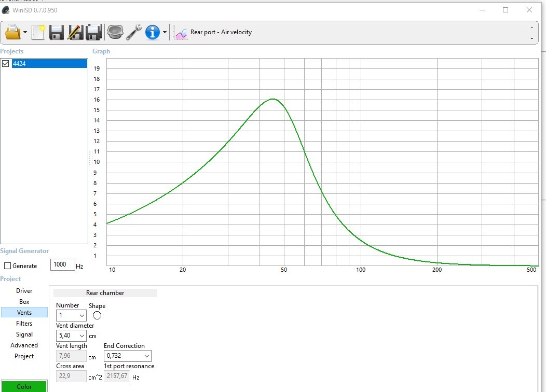
Task: Expand the End Correction dropdown
Action: [x=128, y=356]
